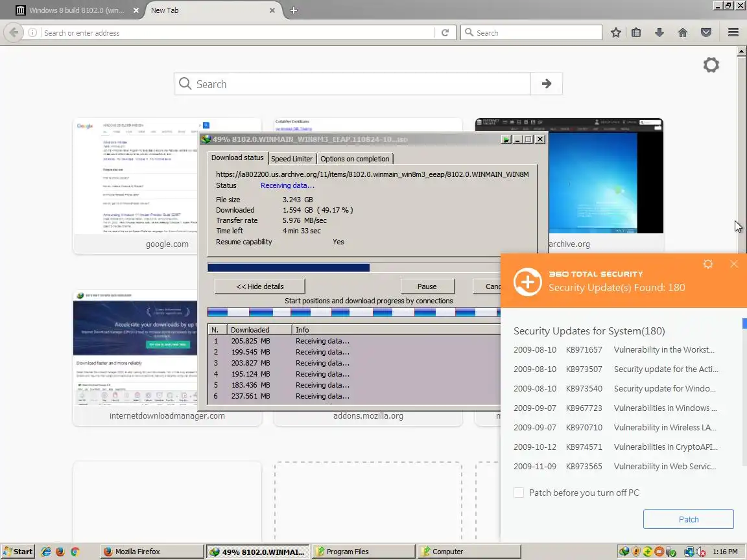Open 360 Total Security popup settings gear
This screenshot has width=747, height=560.
pyautogui.click(x=708, y=264)
